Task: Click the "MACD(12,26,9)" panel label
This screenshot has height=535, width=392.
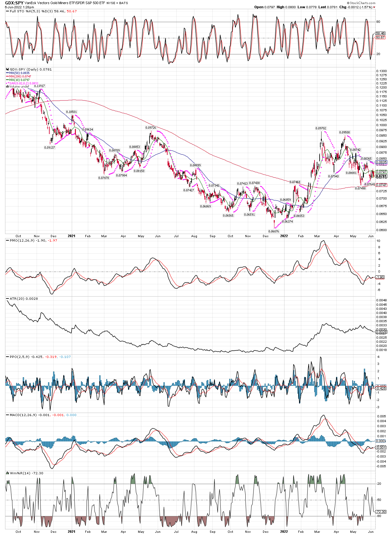Action: (x=23, y=415)
